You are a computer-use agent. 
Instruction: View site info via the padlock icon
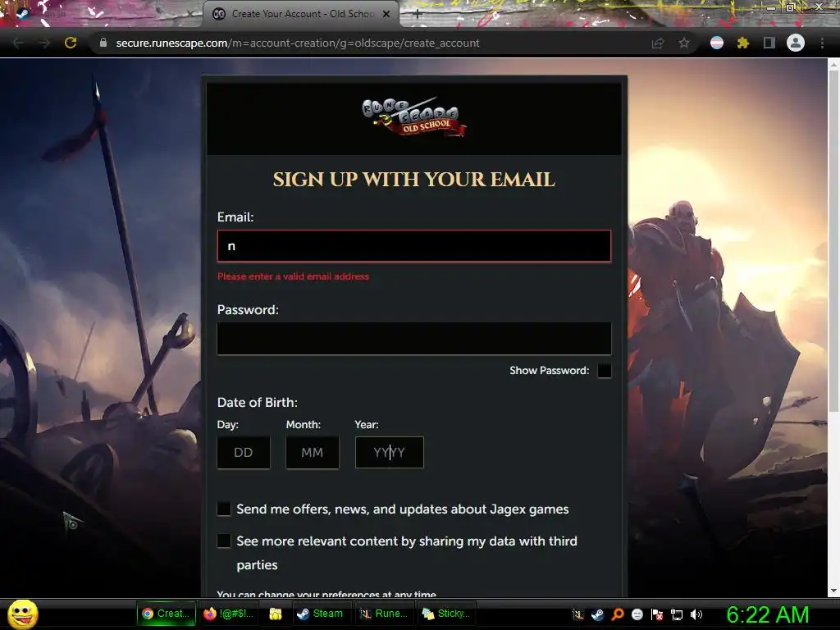(103, 43)
